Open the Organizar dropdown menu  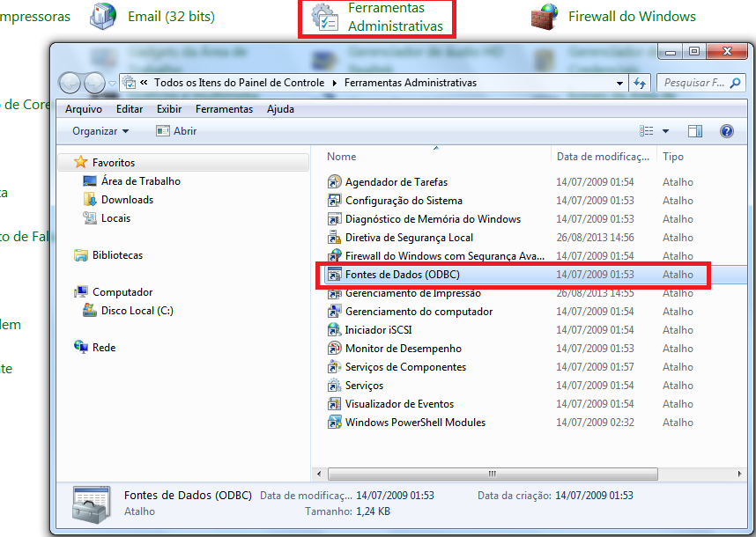pyautogui.click(x=100, y=131)
